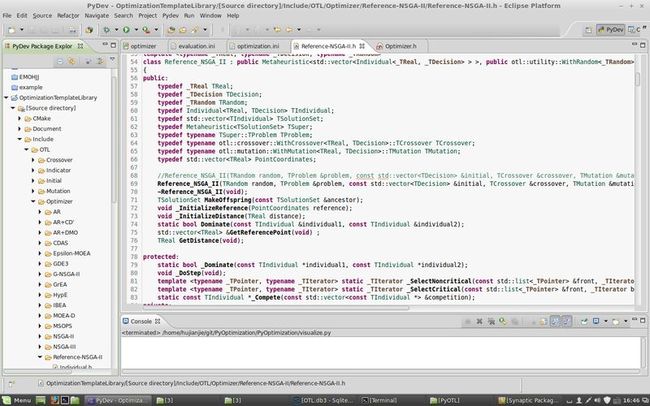Select the EMOHJJ project
The image size is (650, 406).
[29, 77]
